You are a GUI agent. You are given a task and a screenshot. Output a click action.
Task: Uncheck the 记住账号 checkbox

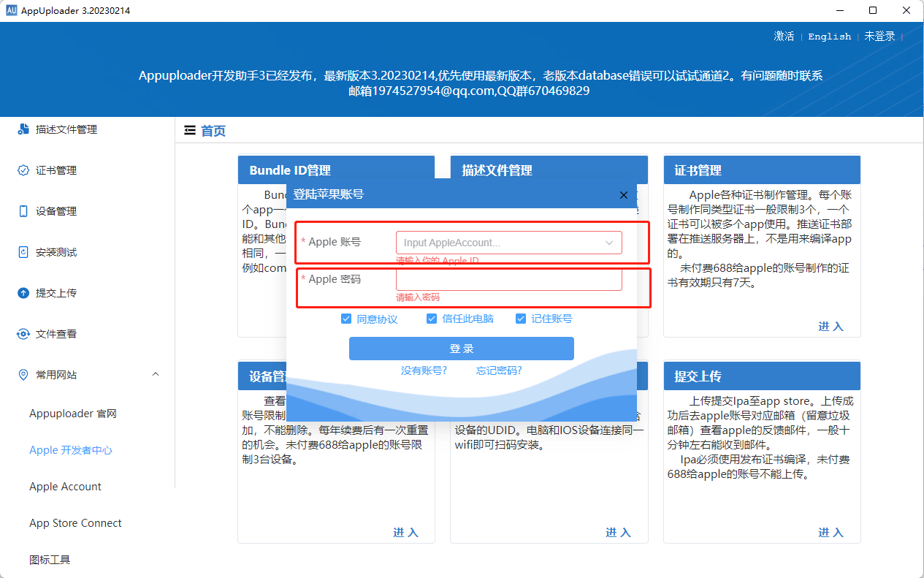(x=521, y=318)
